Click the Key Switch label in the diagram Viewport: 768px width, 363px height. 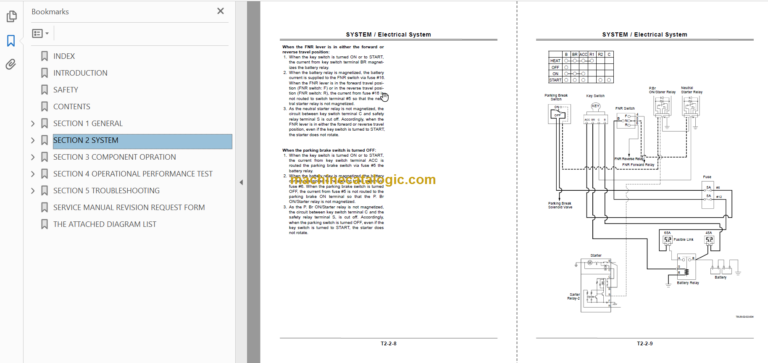pos(596,97)
